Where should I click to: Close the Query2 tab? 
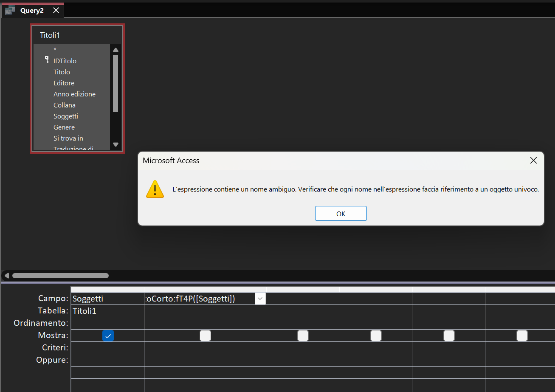[x=56, y=11]
